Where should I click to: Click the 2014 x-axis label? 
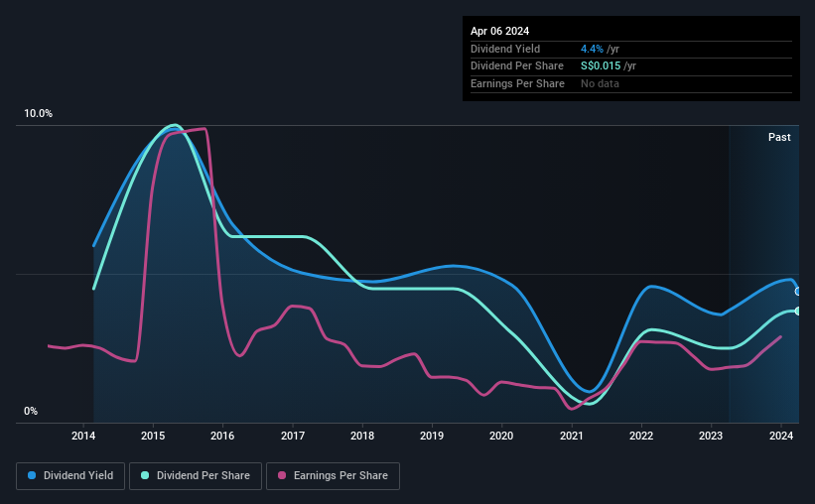(83, 436)
